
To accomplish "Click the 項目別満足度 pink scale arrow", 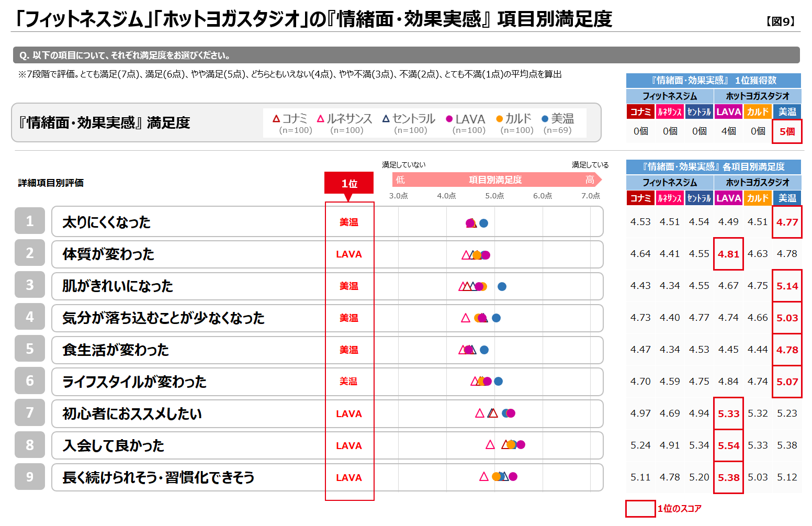I will coord(497,180).
